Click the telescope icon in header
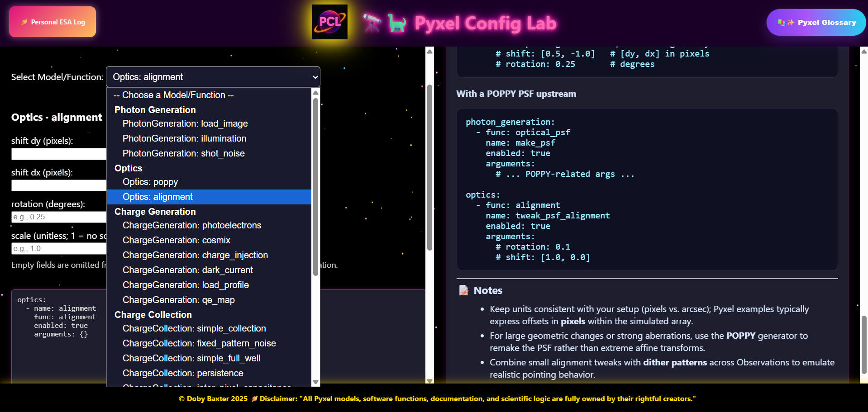Viewport: 868px width, 412px height. click(x=372, y=23)
